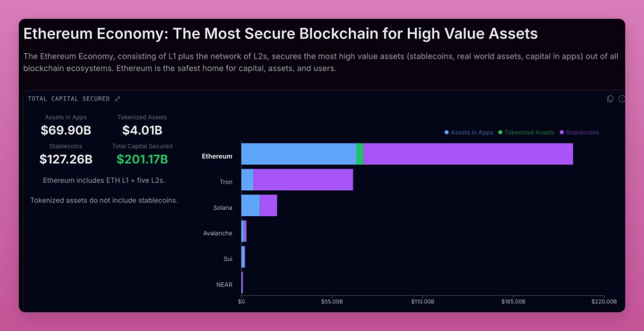Image resolution: width=644 pixels, height=331 pixels.
Task: Click Solana's blue Assets in Apps bar segment
Action: pos(250,205)
